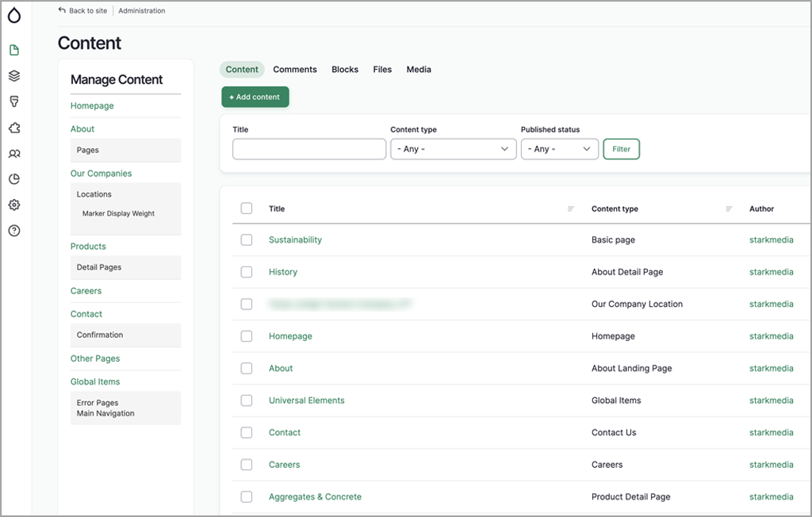Open Configuration via gear icon
This screenshot has width=812, height=517.
tap(14, 205)
